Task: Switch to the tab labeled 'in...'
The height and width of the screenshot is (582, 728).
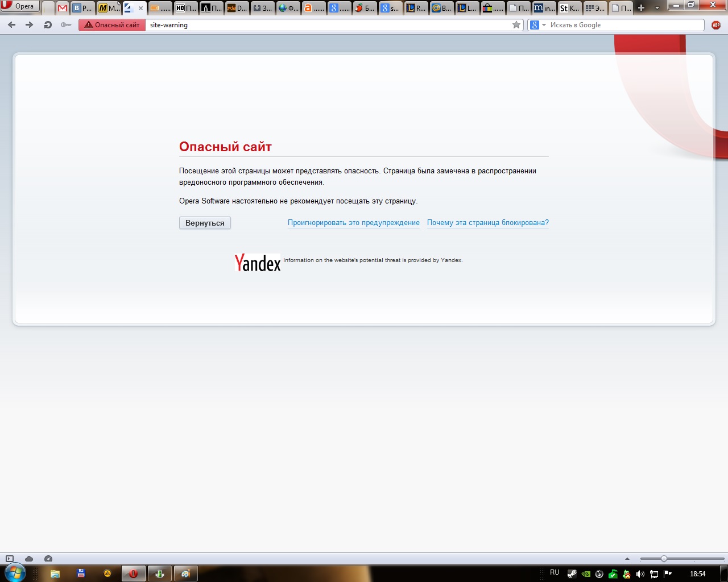Action: tap(544, 8)
